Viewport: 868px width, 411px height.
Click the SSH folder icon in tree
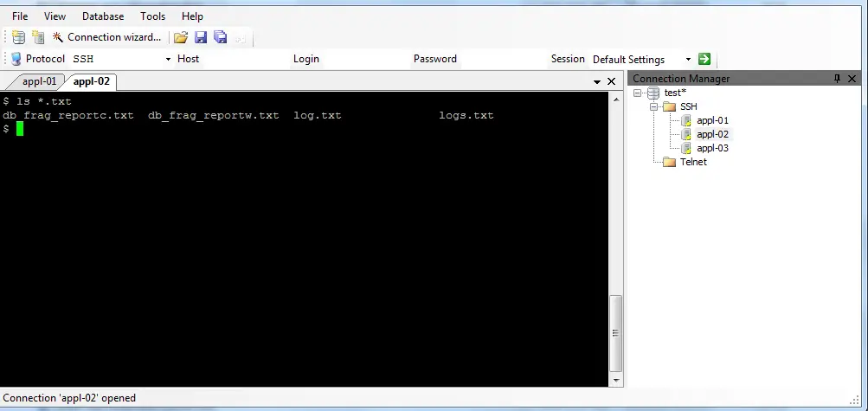670,106
